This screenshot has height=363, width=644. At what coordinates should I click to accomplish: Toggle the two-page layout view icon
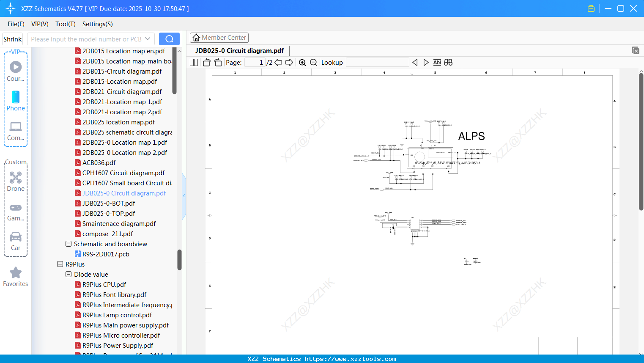194,62
